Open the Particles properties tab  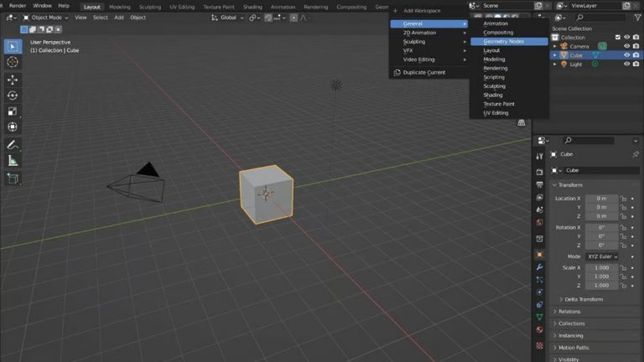[540, 280]
